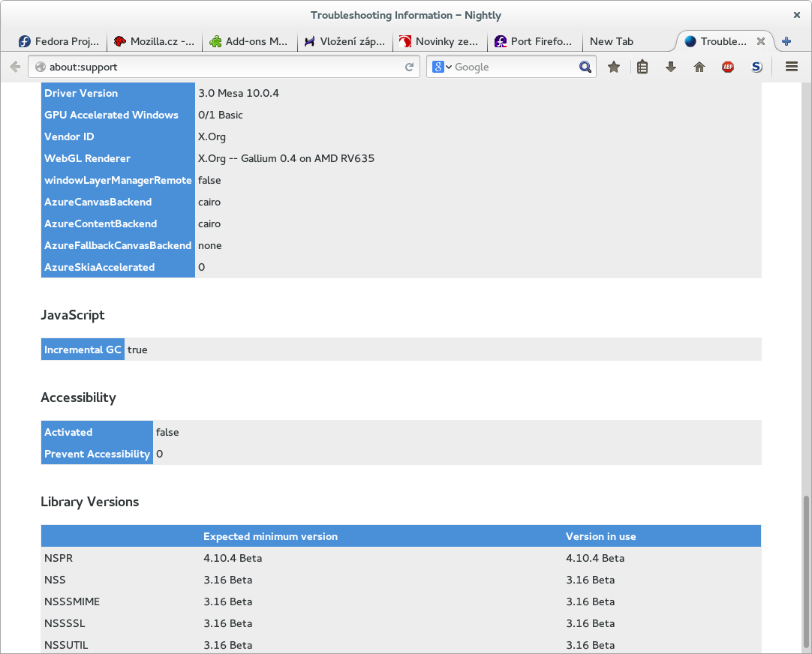This screenshot has width=812, height=654.
Task: Open Google search engine dropdown
Action: pyautogui.click(x=442, y=67)
